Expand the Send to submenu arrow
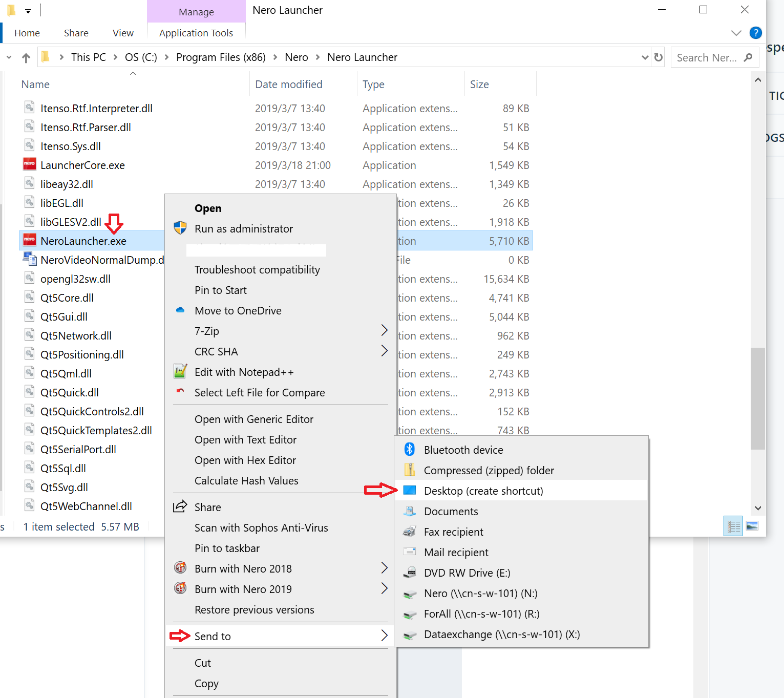Viewport: 784px width, 698px height. coord(385,636)
